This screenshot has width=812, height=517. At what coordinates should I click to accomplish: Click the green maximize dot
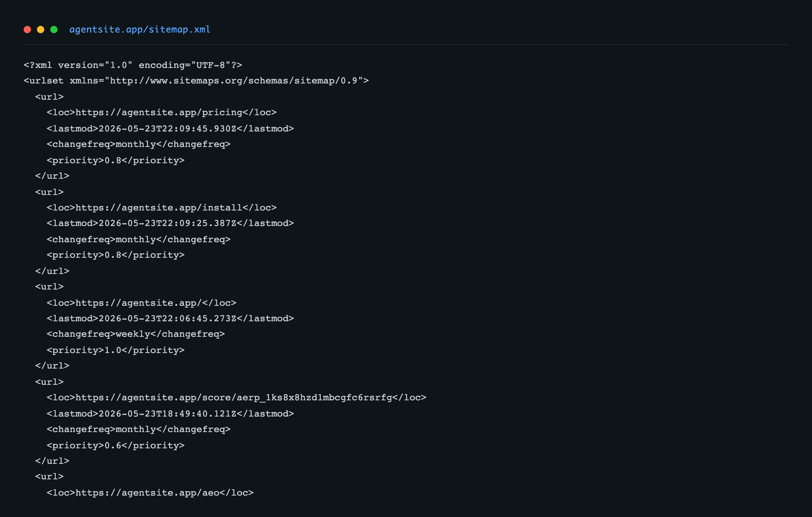pyautogui.click(x=54, y=30)
